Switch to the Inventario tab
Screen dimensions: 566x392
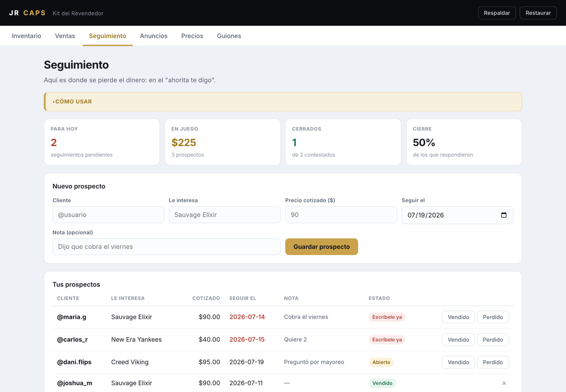pos(26,36)
